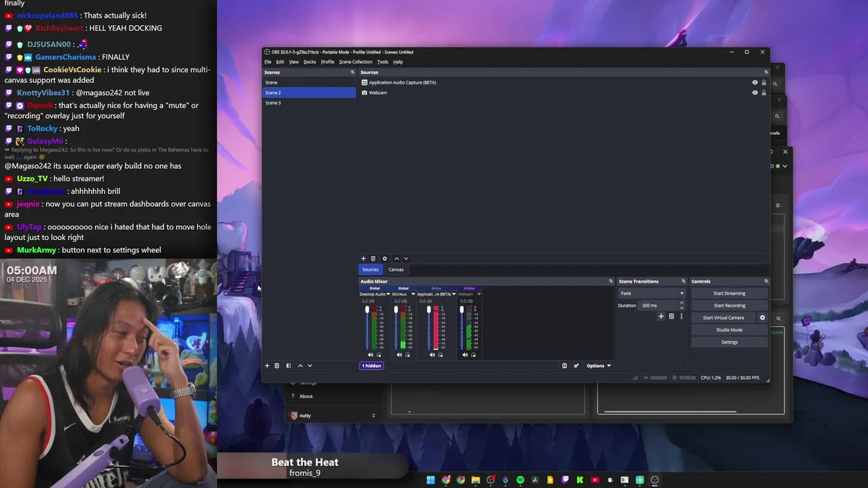The image size is (868, 488).
Task: Toggle the 1 hidden mixer sources badge
Action: 372,366
